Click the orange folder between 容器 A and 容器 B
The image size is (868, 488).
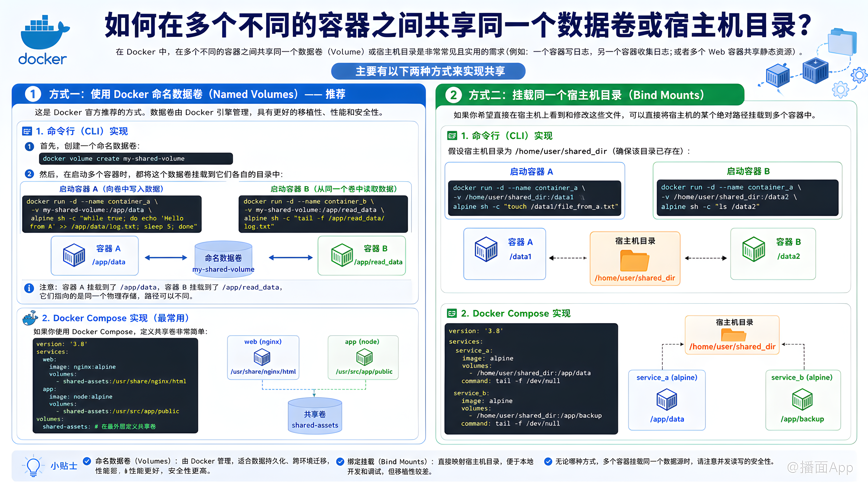click(634, 261)
